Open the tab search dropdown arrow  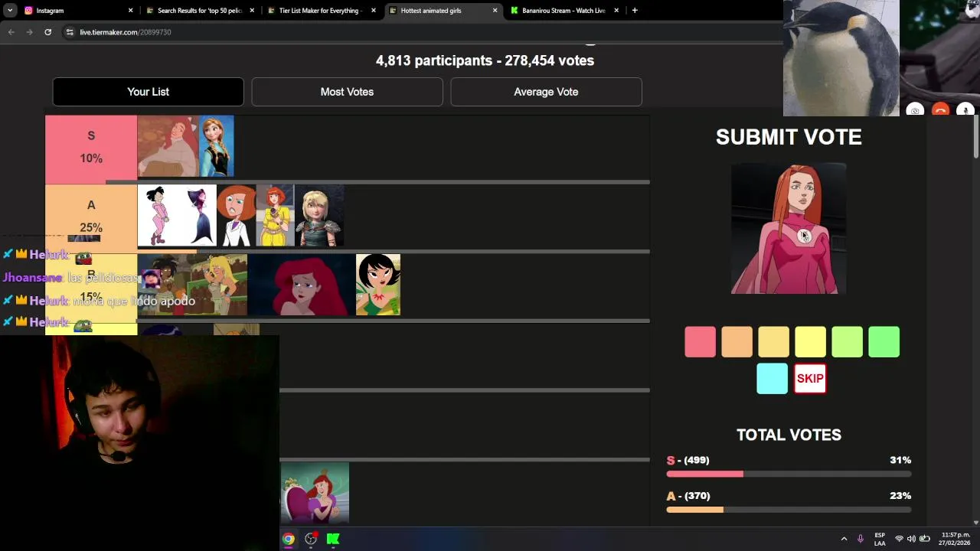pyautogui.click(x=10, y=11)
